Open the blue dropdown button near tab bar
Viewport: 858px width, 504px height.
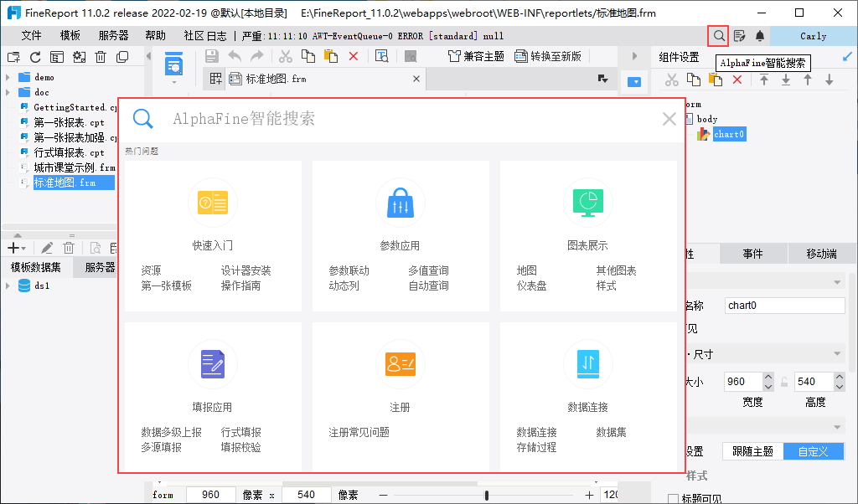[x=634, y=82]
